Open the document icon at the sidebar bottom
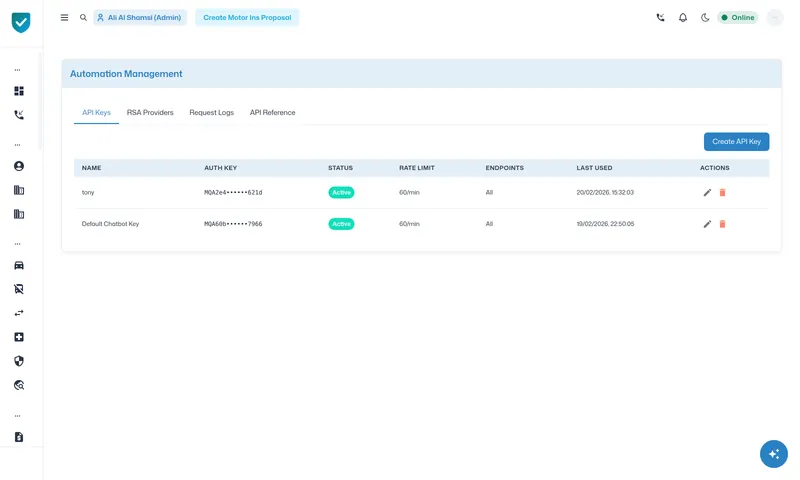This screenshot has width=800, height=480. (x=19, y=437)
